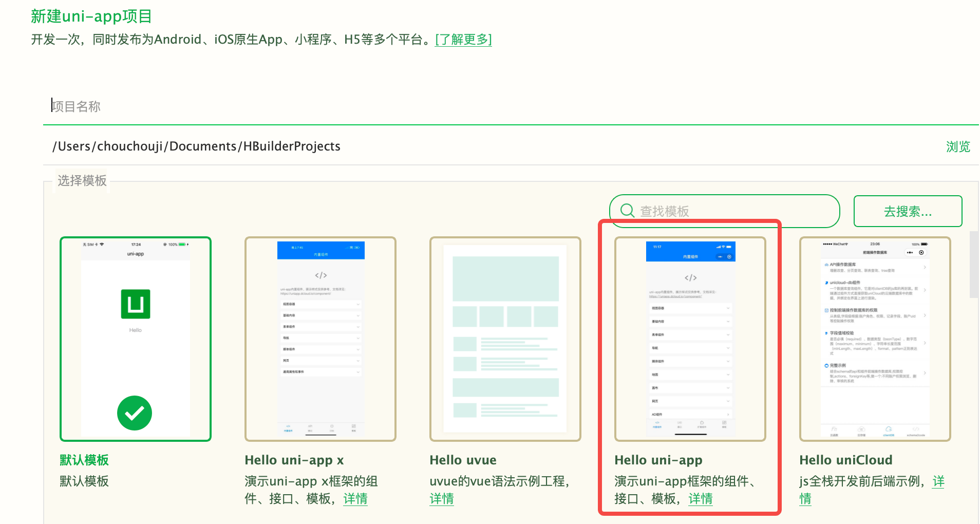This screenshot has width=980, height=524.
Task: Click the vertical scrollbar of template list
Action: click(974, 265)
